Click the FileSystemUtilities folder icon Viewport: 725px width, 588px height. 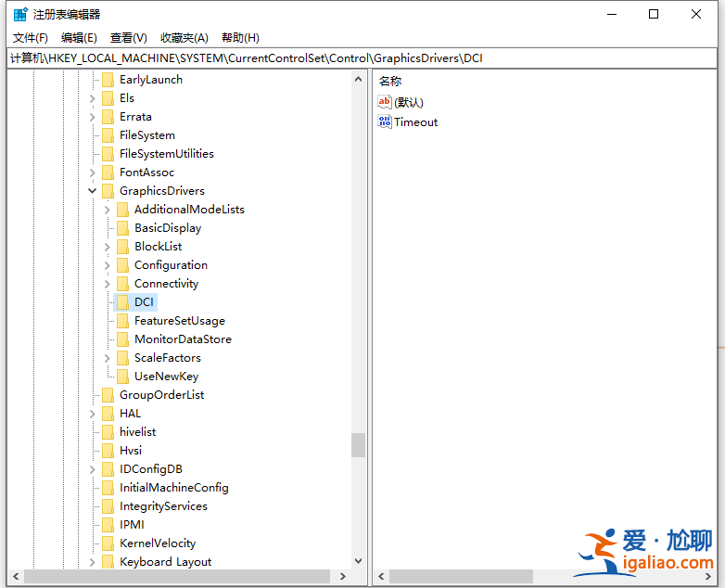coord(108,154)
